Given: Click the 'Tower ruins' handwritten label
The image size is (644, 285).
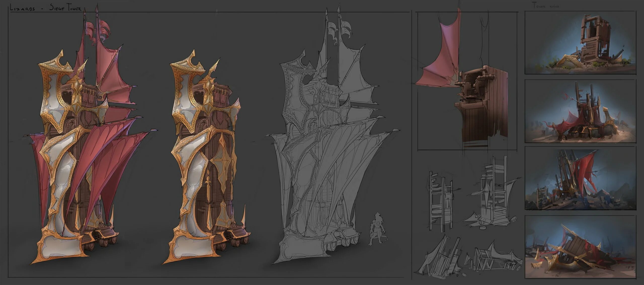Looking at the screenshot, I should click(x=545, y=6).
